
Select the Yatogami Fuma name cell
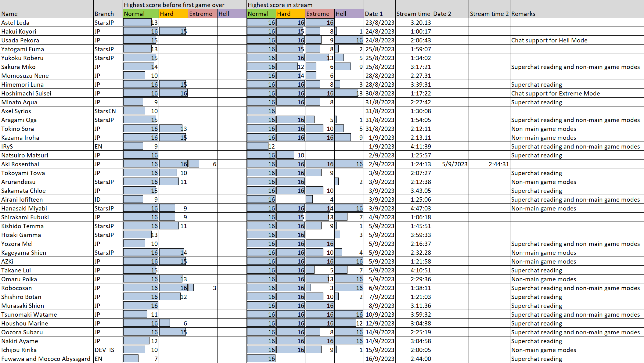[x=47, y=49]
